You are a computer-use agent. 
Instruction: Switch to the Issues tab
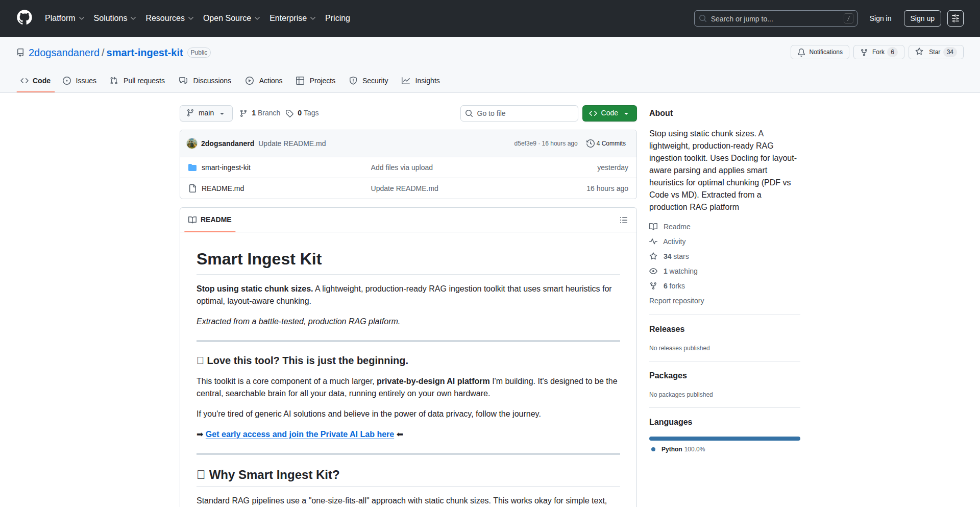click(x=80, y=81)
